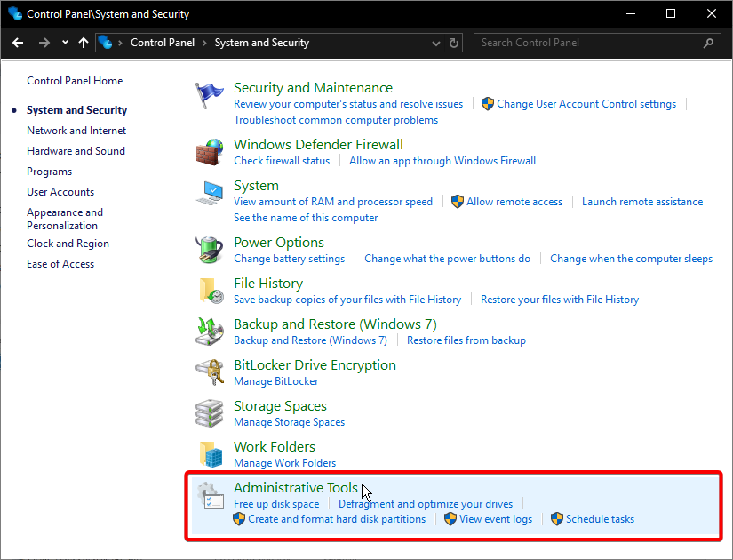The image size is (733, 560).
Task: Click the File History folder clock icon
Action: pyautogui.click(x=211, y=291)
